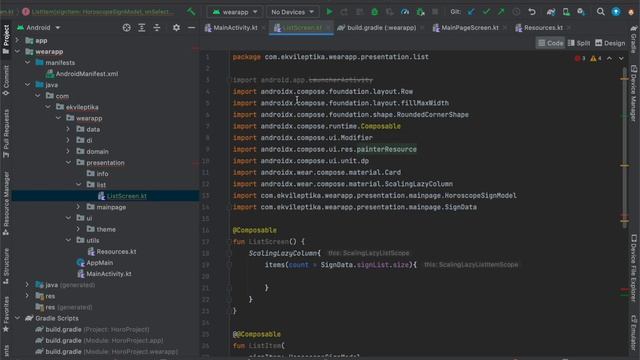
Task: Select MainActivity.kt in project tree
Action: (104, 273)
